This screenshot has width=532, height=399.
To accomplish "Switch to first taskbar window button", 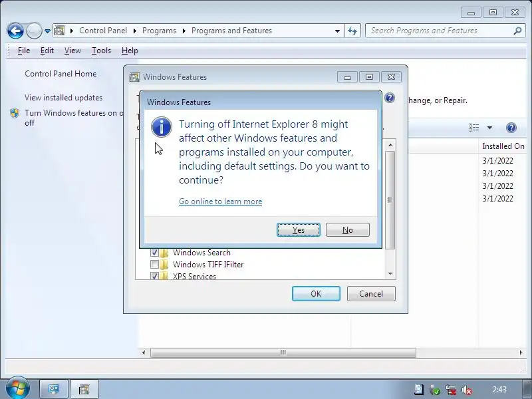I will [54, 389].
